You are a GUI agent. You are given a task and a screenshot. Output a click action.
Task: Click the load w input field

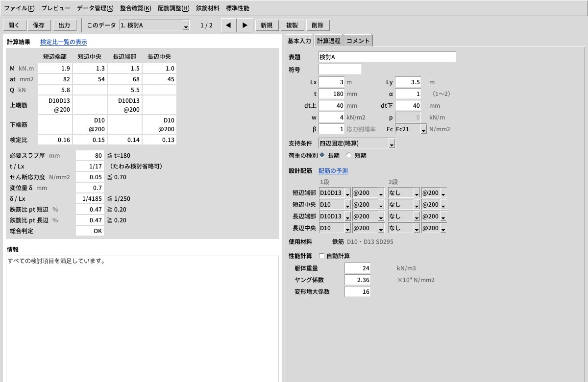click(x=332, y=117)
